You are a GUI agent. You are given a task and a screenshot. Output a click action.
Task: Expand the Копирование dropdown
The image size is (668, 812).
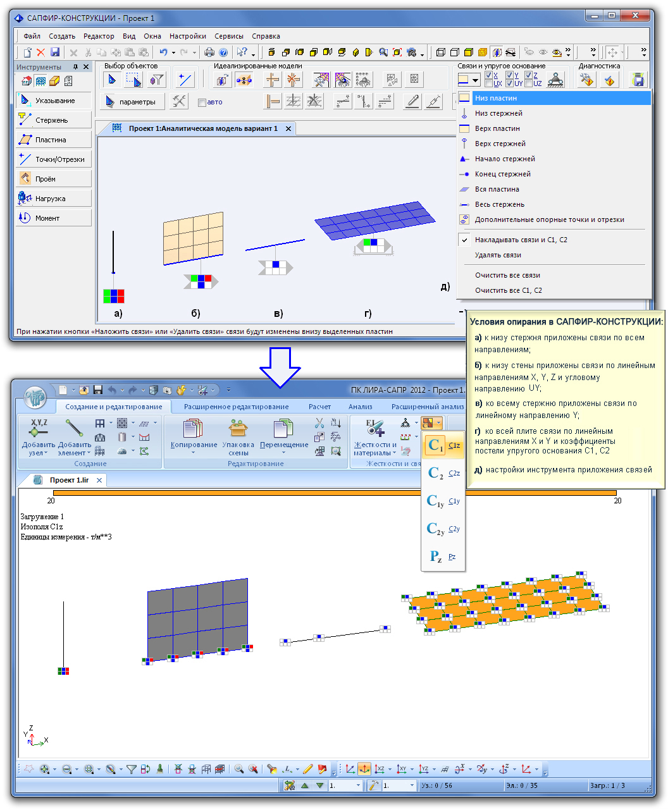(194, 453)
